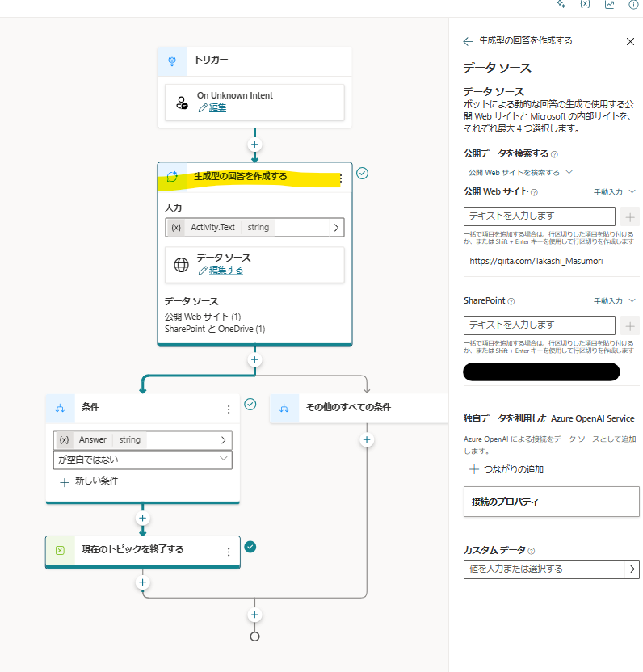The image size is (643, 672).
Task: Click the generative answers node icon
Action: [x=172, y=177]
